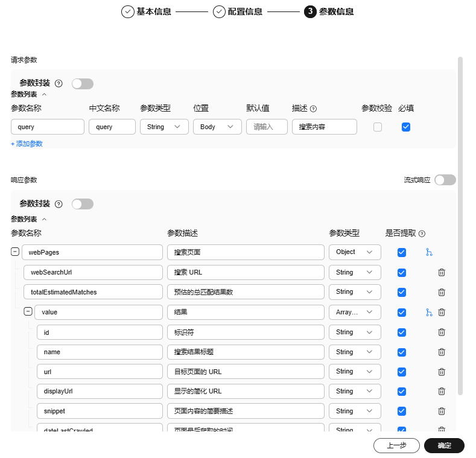Toggle request 参数封装 switch

(83, 84)
